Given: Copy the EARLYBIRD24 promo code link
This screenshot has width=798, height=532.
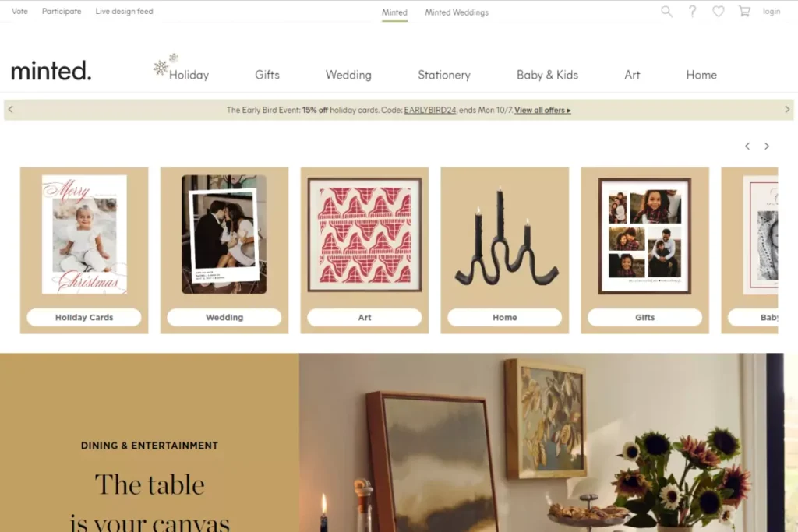Looking at the screenshot, I should tap(430, 110).
